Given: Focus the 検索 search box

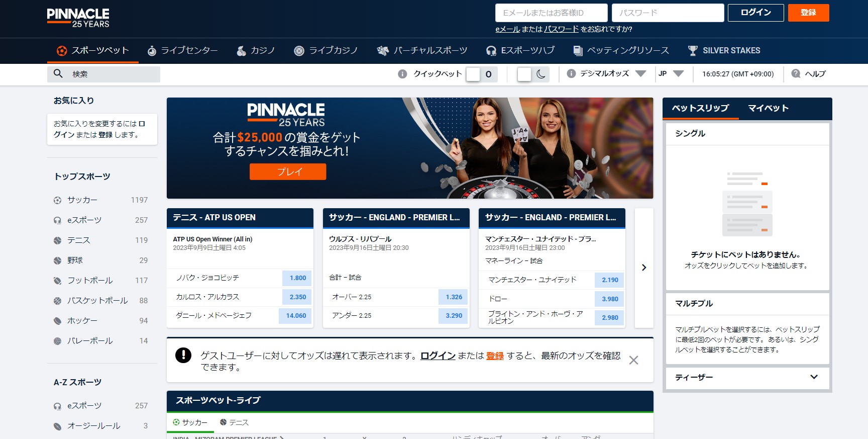Looking at the screenshot, I should (103, 74).
